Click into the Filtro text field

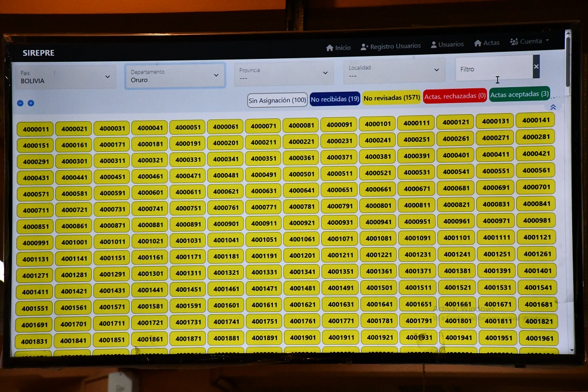coord(493,69)
